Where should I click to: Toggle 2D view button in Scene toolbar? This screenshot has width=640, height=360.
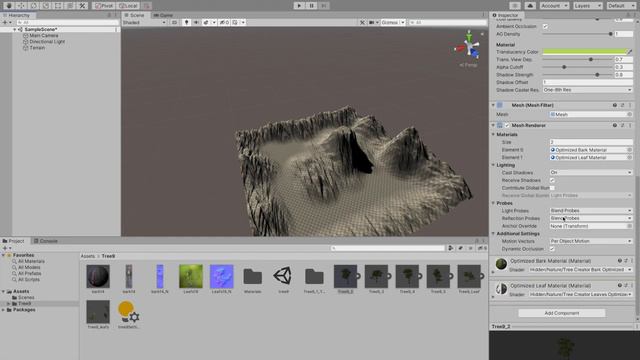pos(174,22)
